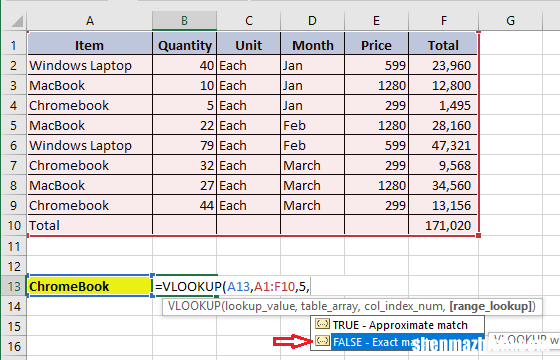The height and width of the screenshot is (360, 560).
Task: Click icon next to FALSE option
Action: tap(322, 341)
